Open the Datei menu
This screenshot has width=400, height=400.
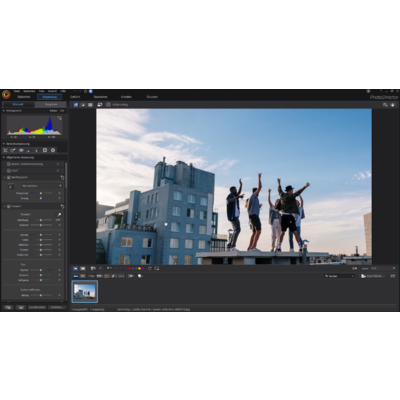[17, 91]
